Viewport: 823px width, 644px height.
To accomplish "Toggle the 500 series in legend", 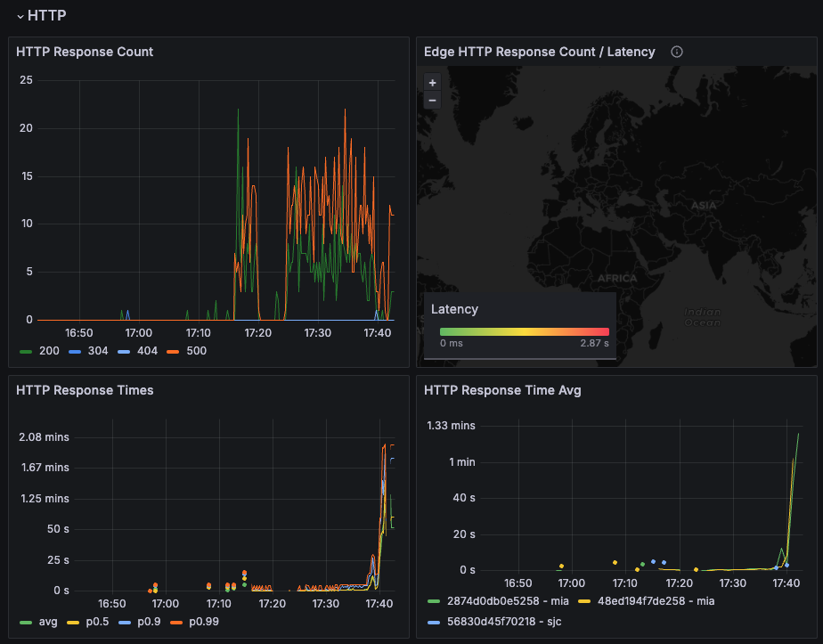I will pyautogui.click(x=196, y=351).
